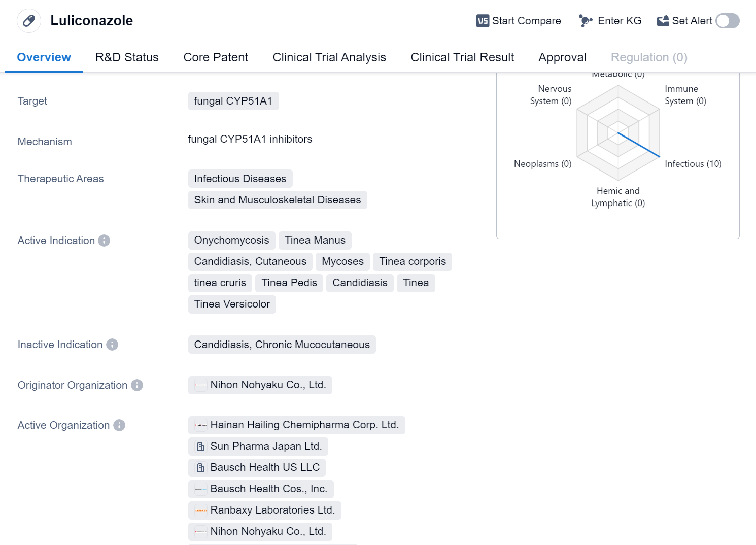Switch to the R&D Status tab
Viewport: 756px width, 545px height.
[x=127, y=57]
